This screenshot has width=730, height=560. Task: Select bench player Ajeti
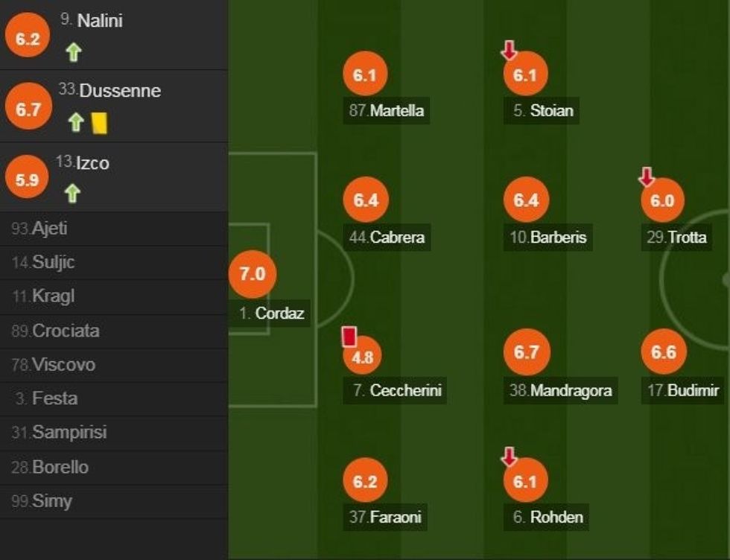[x=49, y=229]
